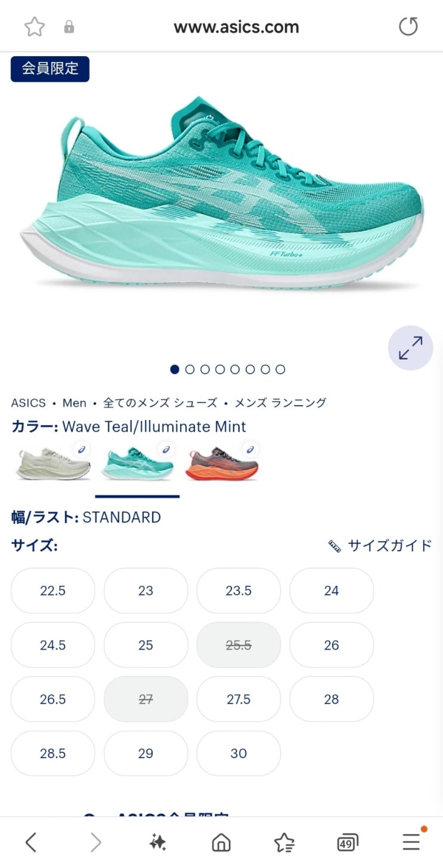Choose the orange-grey color shoe thumbnail
This screenshot has height=868, width=443.
coord(222,462)
